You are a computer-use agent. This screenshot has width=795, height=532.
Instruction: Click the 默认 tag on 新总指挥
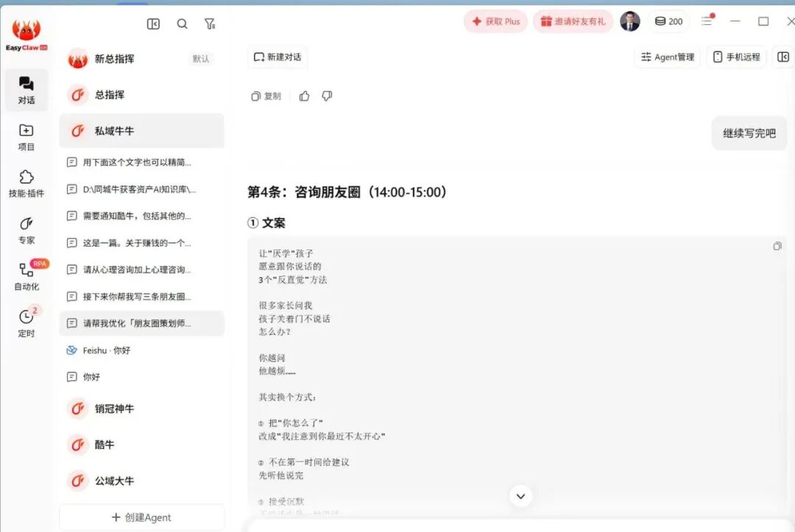pyautogui.click(x=201, y=59)
